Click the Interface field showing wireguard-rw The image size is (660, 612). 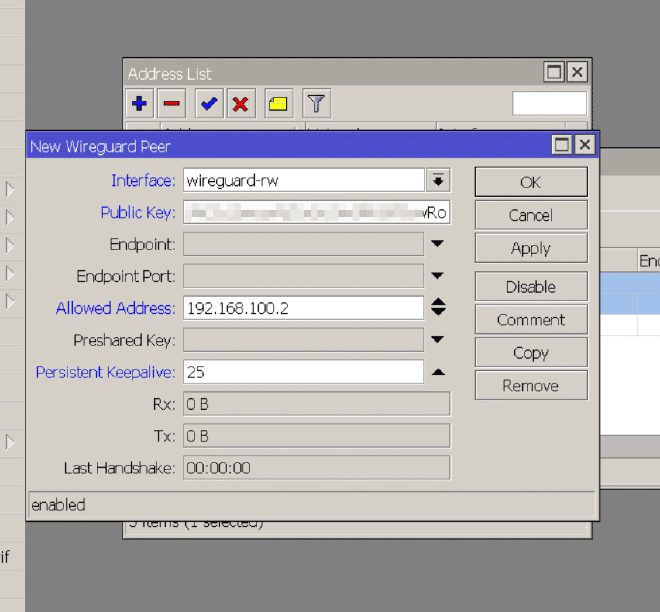(x=303, y=181)
